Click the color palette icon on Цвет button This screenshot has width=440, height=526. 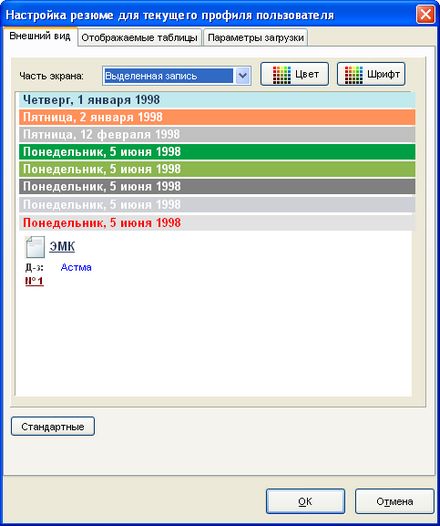tap(281, 74)
